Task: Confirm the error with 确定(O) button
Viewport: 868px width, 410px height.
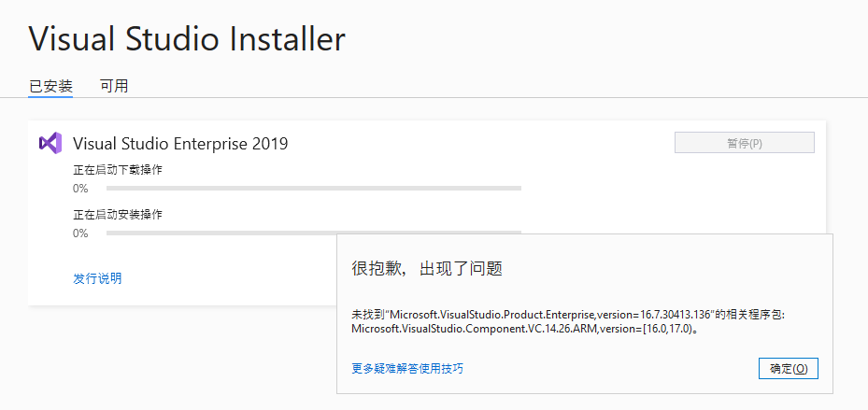Action: pyautogui.click(x=789, y=369)
